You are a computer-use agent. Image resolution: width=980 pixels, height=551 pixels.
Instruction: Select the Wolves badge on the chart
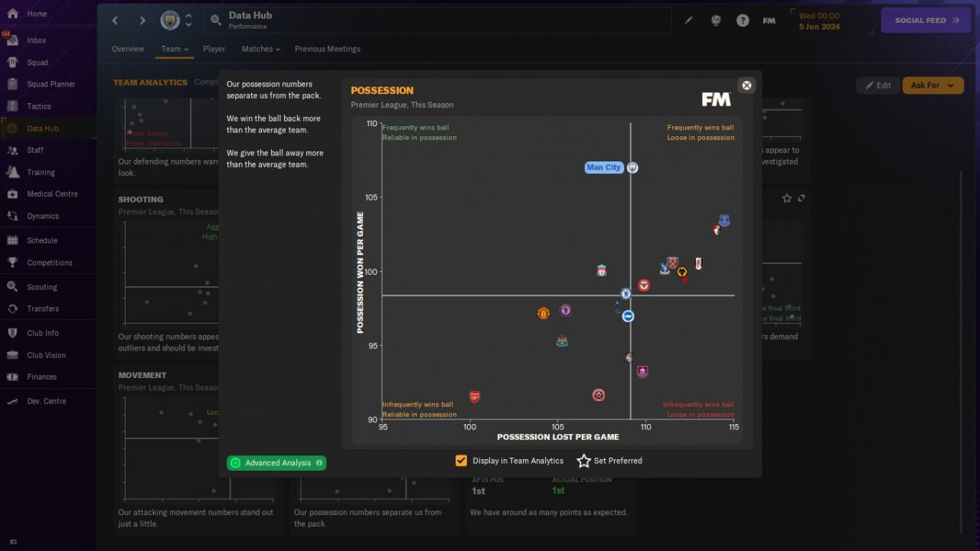(682, 272)
